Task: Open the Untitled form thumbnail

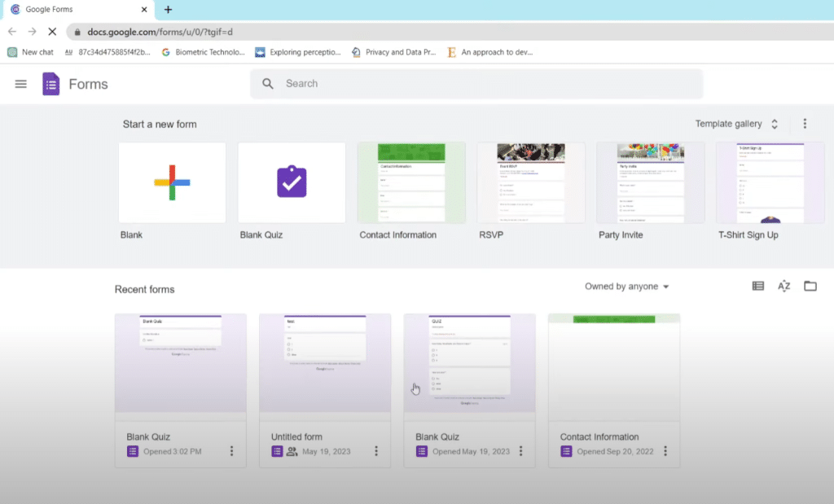Action: coord(325,363)
